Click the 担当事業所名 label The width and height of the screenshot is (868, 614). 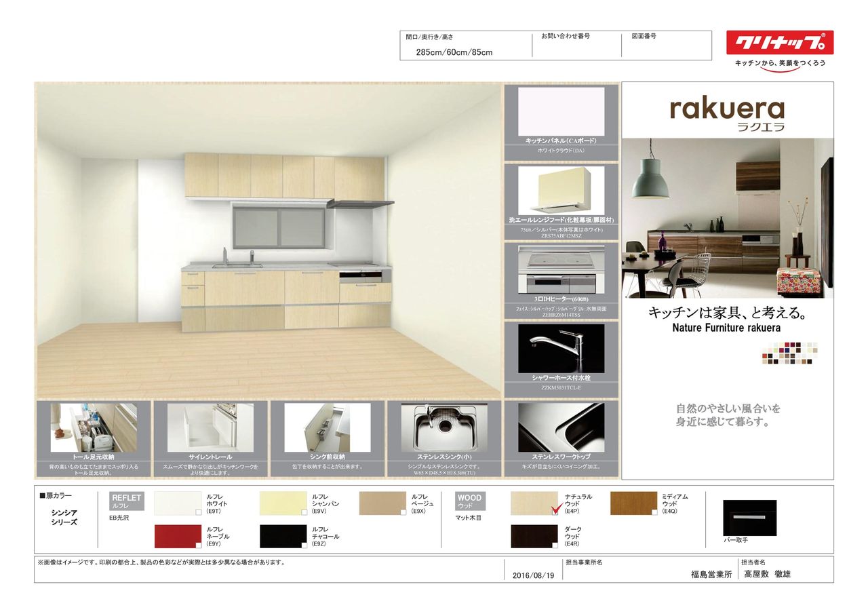585,562
